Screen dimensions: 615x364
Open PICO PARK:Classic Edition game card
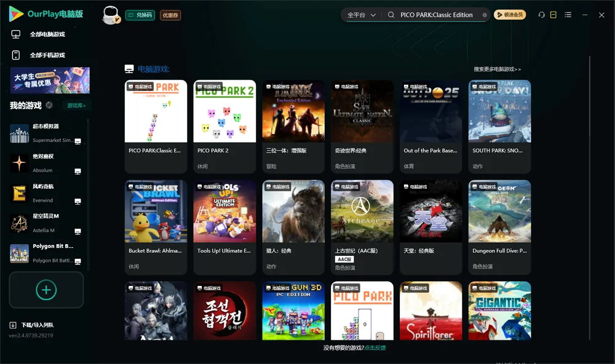[156, 126]
